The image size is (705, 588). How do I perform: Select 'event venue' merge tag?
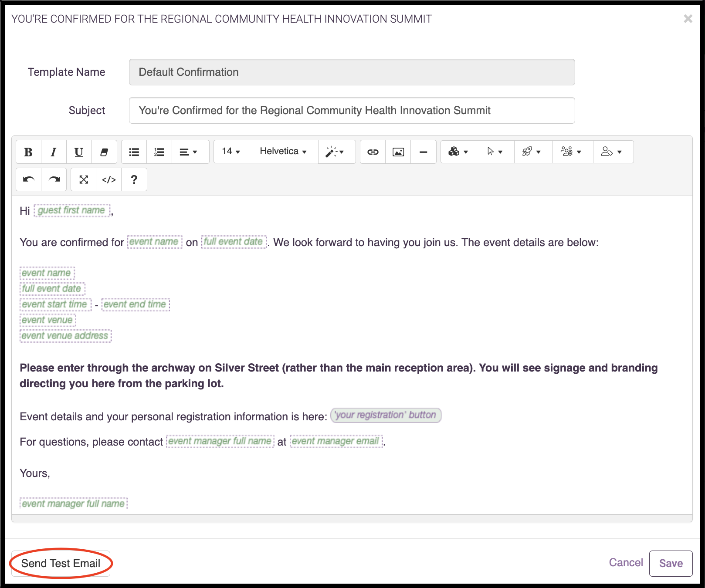[x=47, y=320]
